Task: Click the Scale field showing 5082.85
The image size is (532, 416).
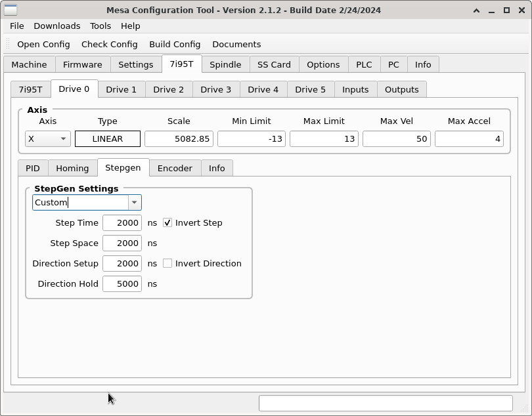Action: tap(179, 138)
